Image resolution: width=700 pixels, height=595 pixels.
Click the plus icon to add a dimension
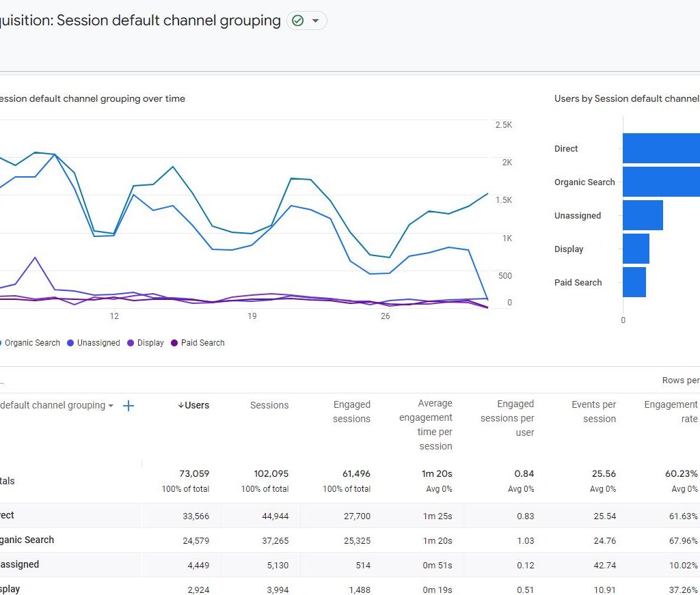pos(128,406)
